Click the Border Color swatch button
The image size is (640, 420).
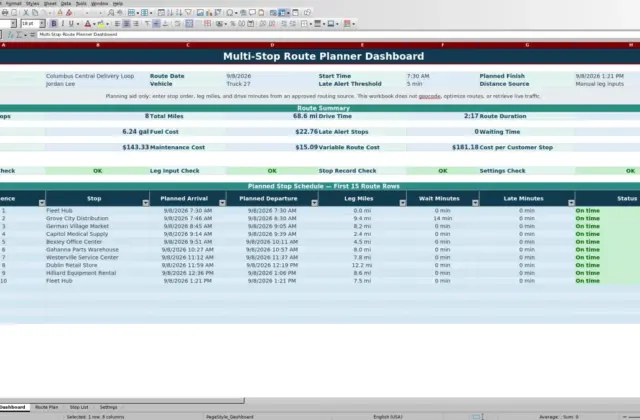tap(331, 24)
